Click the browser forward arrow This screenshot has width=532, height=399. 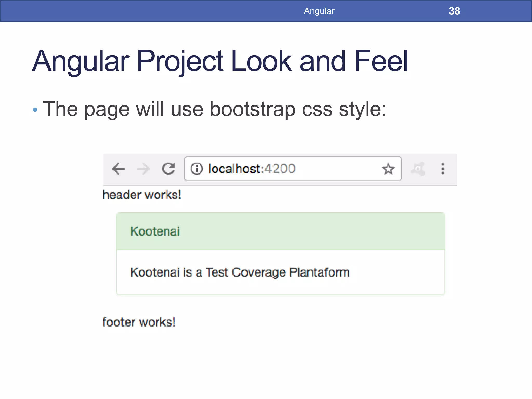pos(143,169)
